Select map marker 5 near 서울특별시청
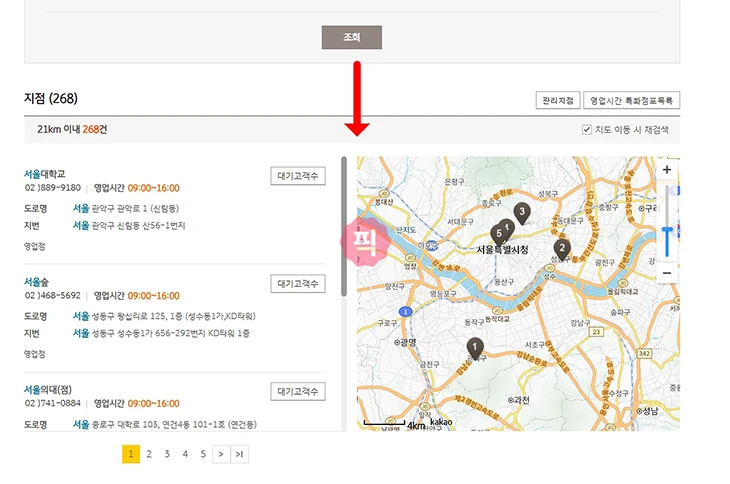 click(498, 235)
